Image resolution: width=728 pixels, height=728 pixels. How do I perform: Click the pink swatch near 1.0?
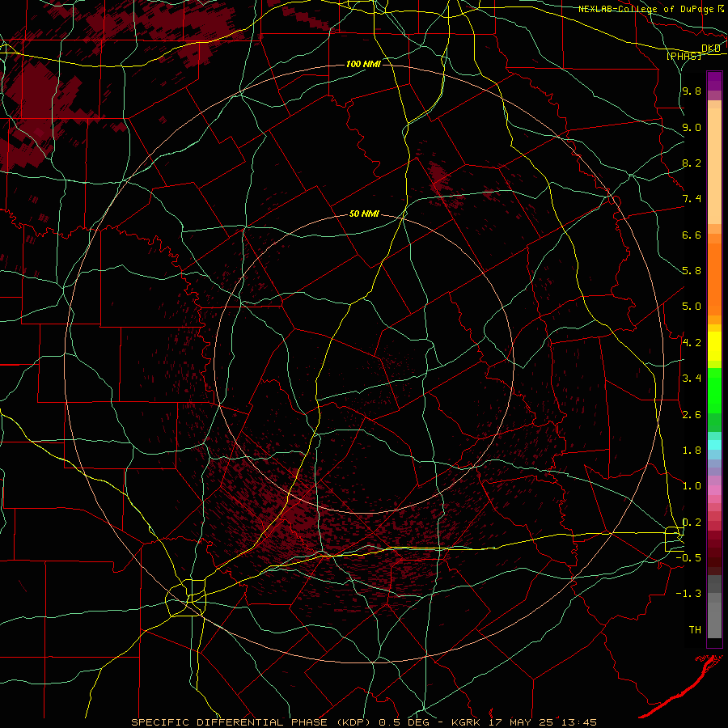coord(714,490)
